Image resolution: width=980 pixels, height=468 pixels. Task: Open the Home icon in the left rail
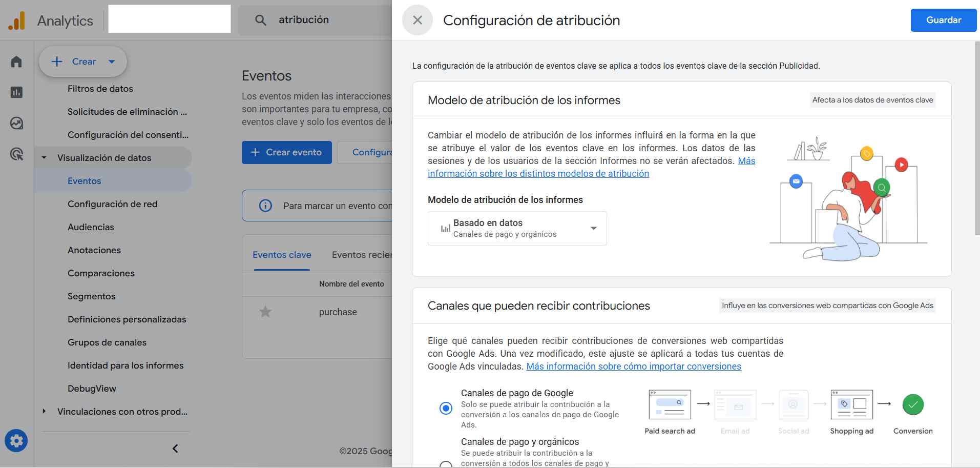[x=16, y=61]
